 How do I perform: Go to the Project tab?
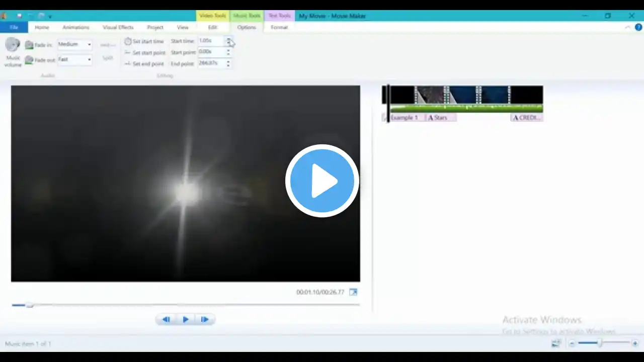(x=155, y=27)
